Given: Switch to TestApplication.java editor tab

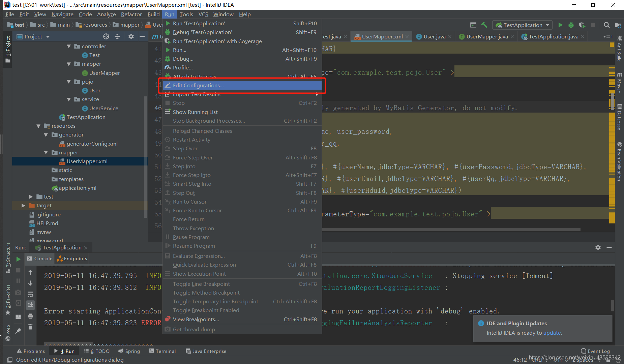Looking at the screenshot, I should pos(553,36).
